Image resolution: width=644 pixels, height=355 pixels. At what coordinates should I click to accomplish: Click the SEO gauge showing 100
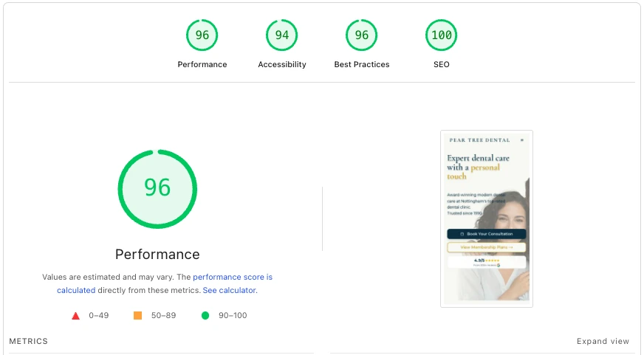441,35
